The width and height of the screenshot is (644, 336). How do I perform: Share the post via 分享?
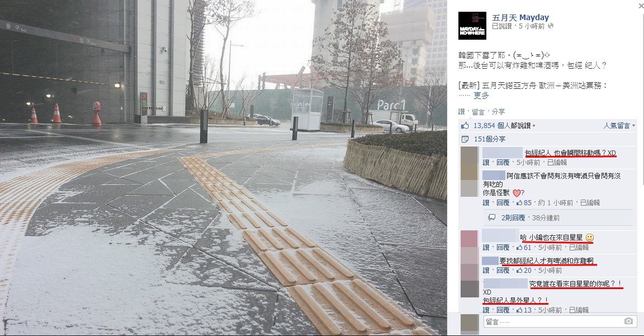[498, 111]
